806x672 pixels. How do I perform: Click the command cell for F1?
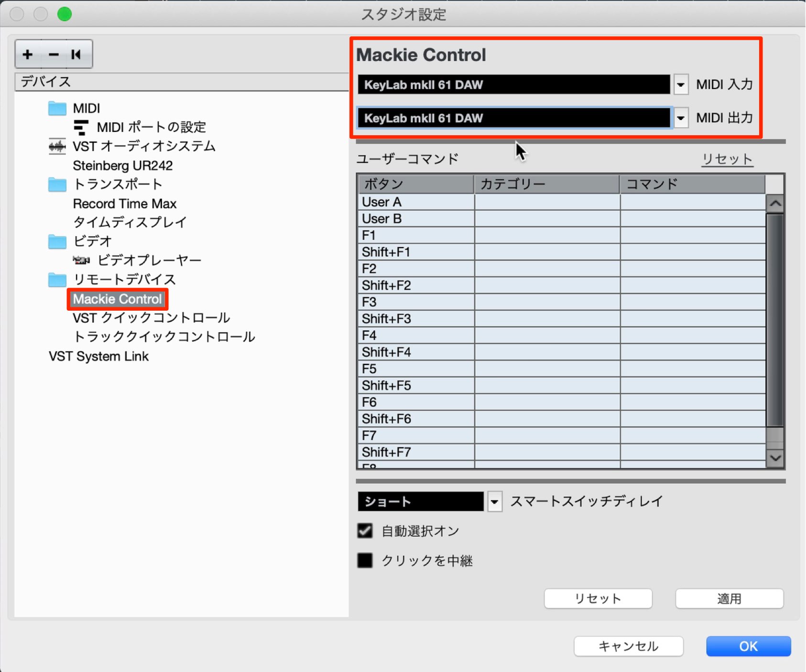coord(693,236)
